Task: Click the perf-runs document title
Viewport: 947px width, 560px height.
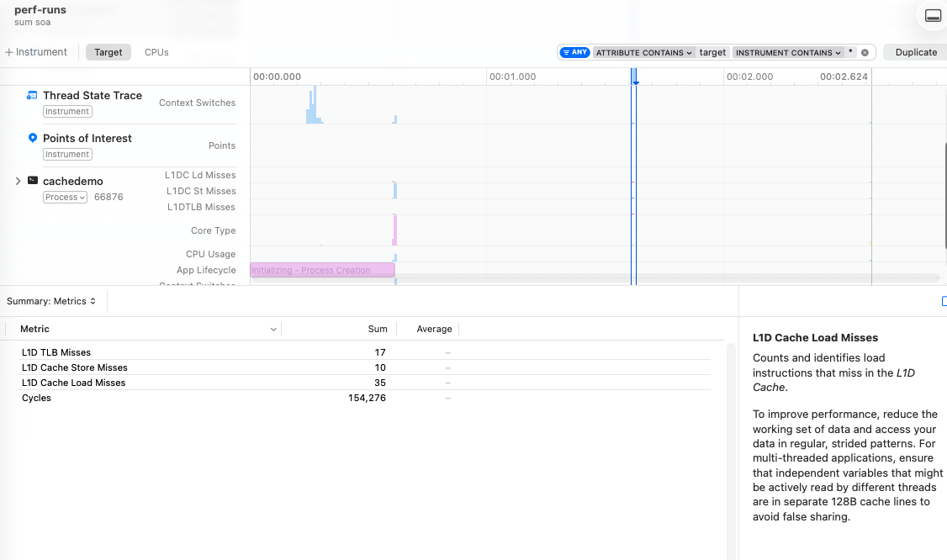Action: 40,9
